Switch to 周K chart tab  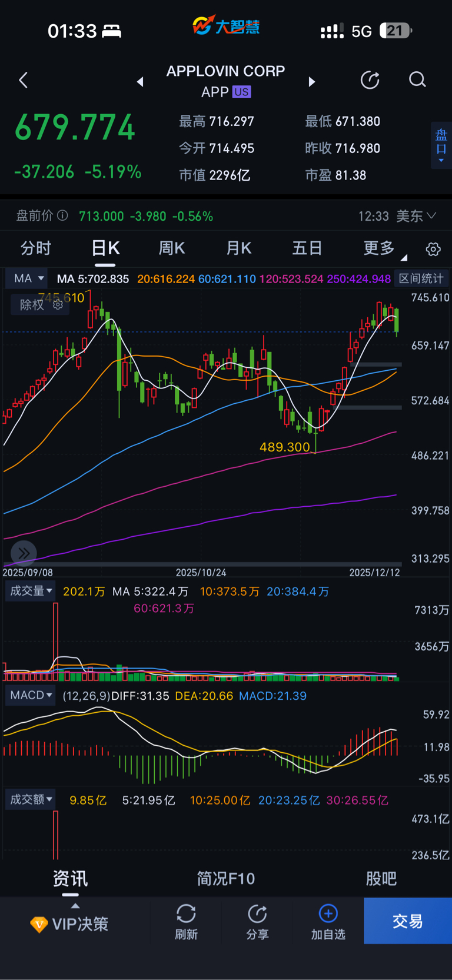pos(172,248)
